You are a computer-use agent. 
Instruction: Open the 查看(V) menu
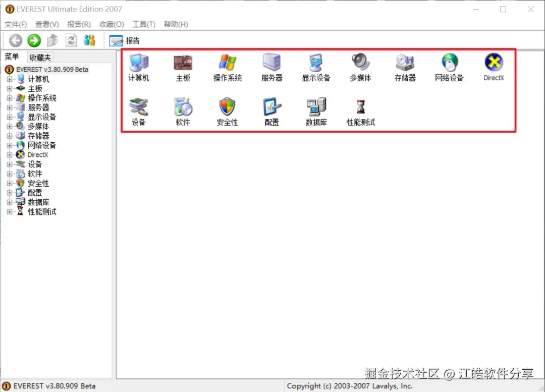point(47,24)
